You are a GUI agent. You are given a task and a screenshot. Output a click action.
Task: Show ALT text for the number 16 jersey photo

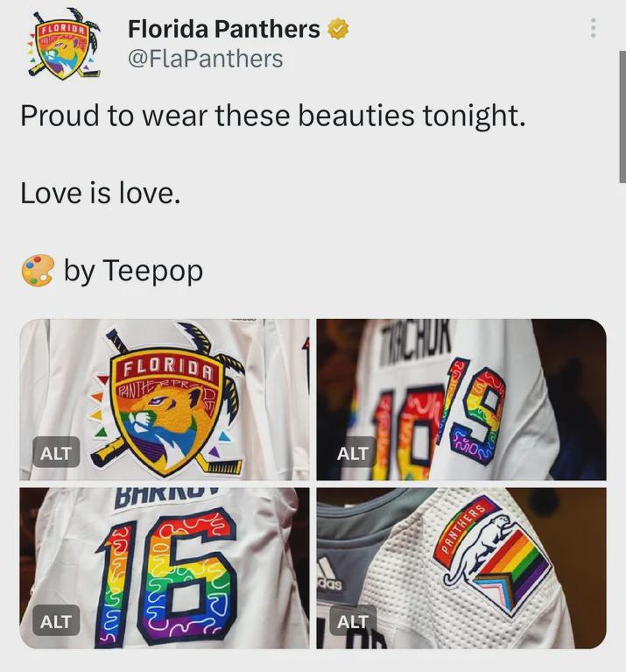click(56, 621)
